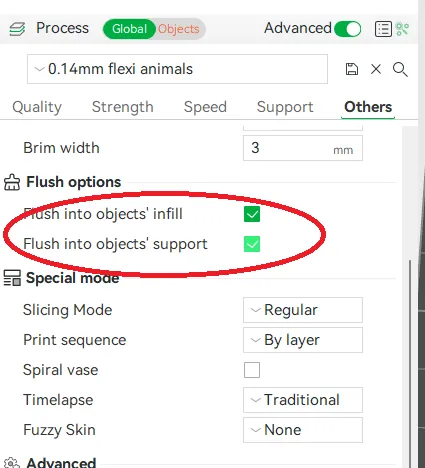This screenshot has width=425, height=468.
Task: Switch to the Support tab
Action: click(285, 107)
